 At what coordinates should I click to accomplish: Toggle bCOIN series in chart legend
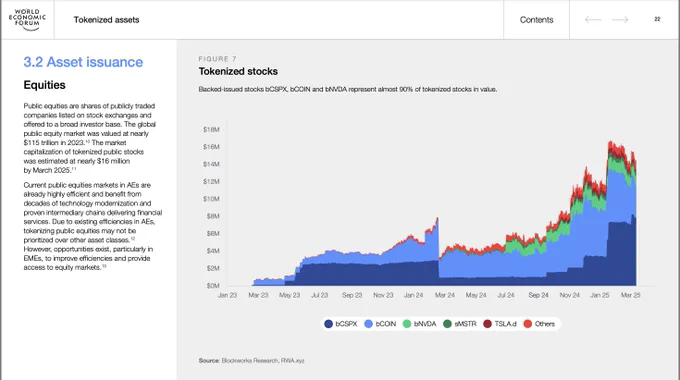click(x=380, y=324)
